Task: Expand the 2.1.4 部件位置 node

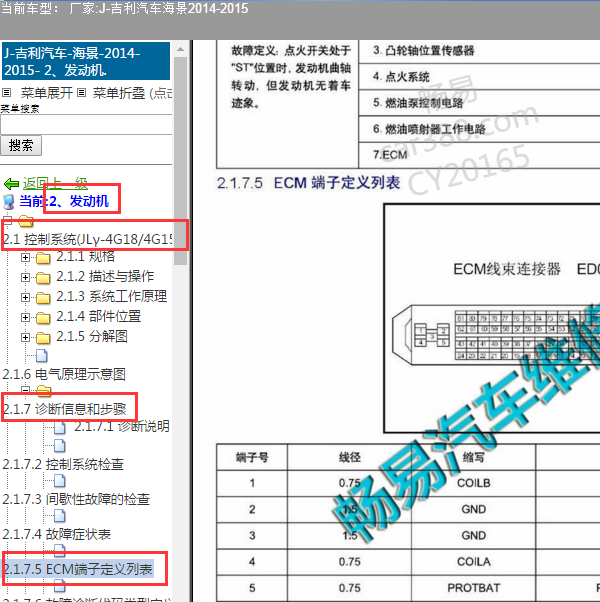Action: (x=25, y=317)
